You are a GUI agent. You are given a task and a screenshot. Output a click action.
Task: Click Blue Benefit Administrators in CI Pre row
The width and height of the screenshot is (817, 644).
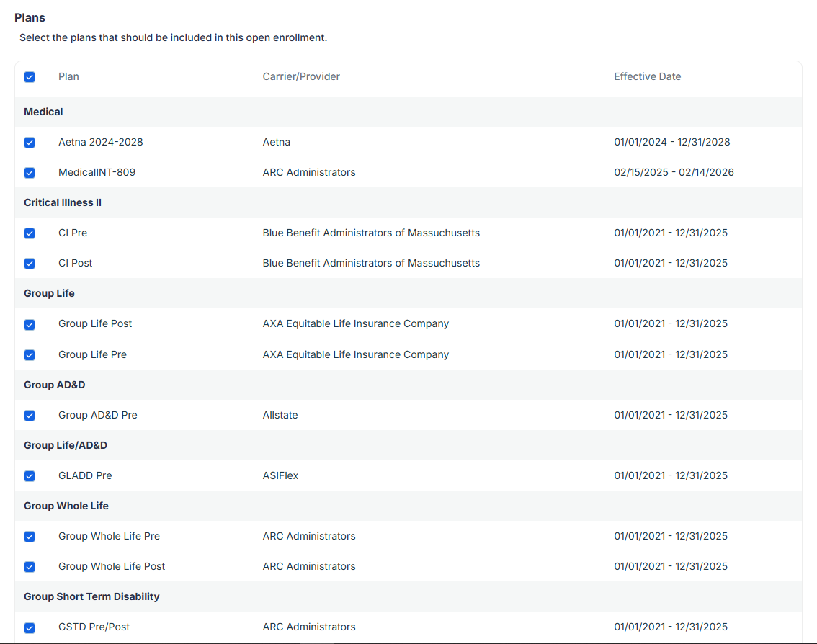(372, 233)
